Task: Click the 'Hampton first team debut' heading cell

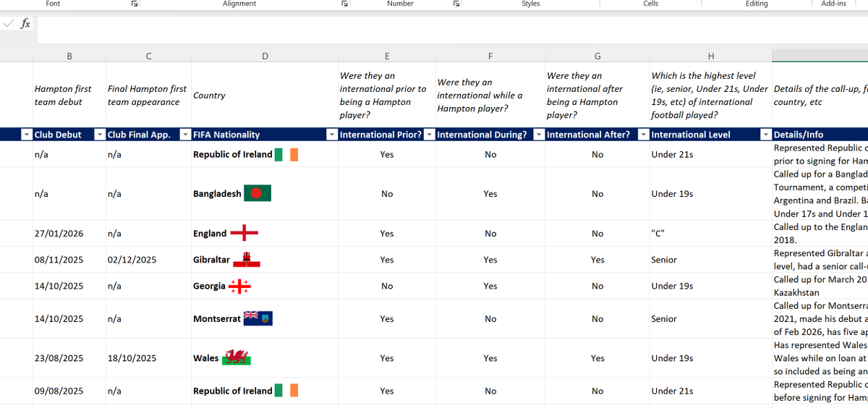Action: coord(69,95)
